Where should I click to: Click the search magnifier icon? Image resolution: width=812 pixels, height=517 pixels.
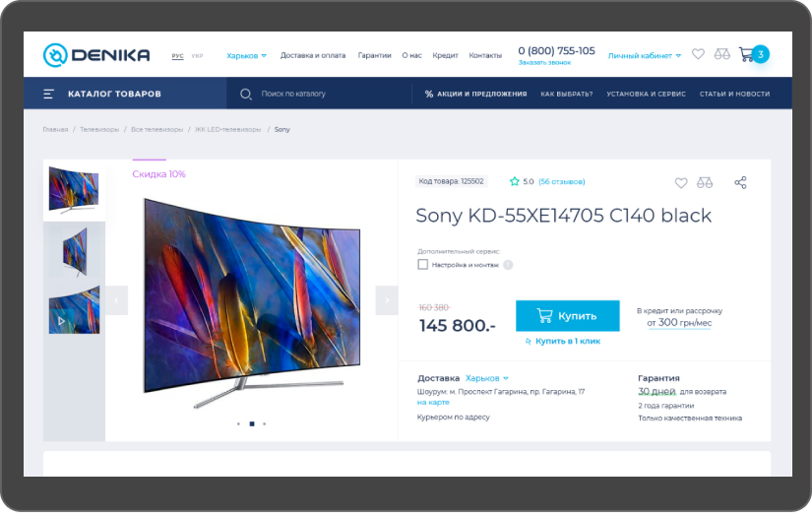tap(246, 94)
